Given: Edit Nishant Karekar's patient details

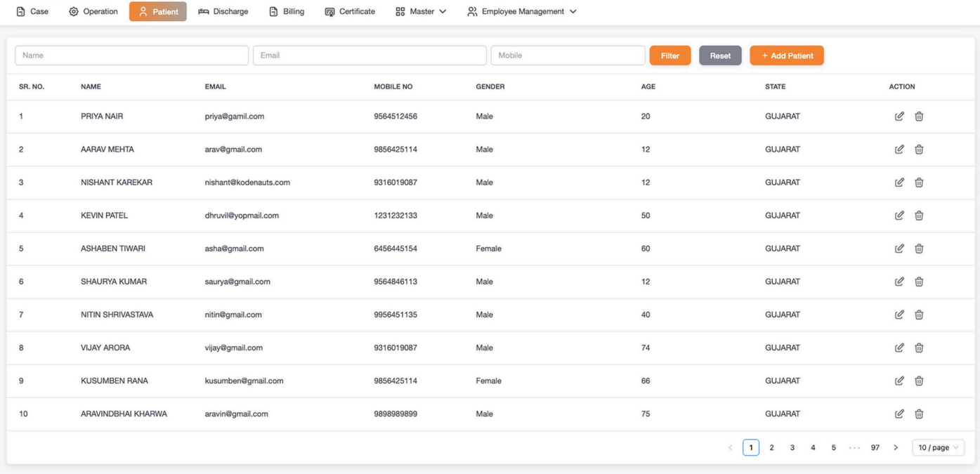Looking at the screenshot, I should point(899,183).
